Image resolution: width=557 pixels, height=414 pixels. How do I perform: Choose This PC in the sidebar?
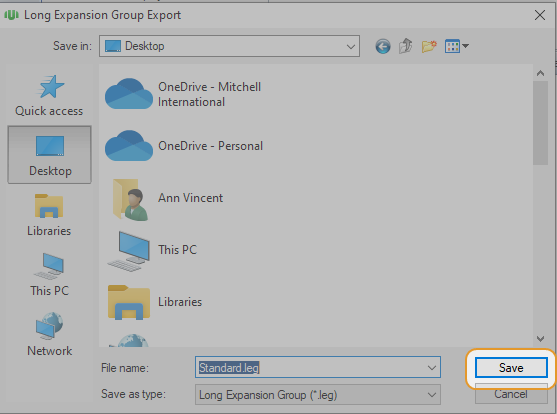(49, 275)
